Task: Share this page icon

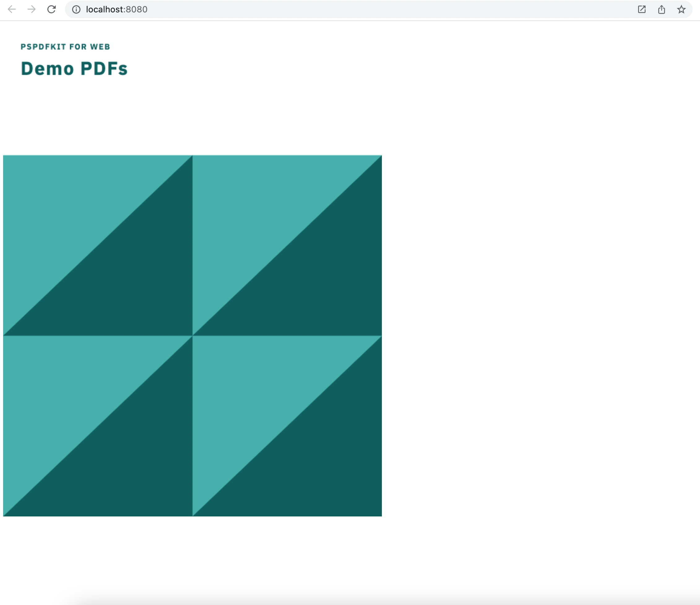Action: (x=662, y=10)
